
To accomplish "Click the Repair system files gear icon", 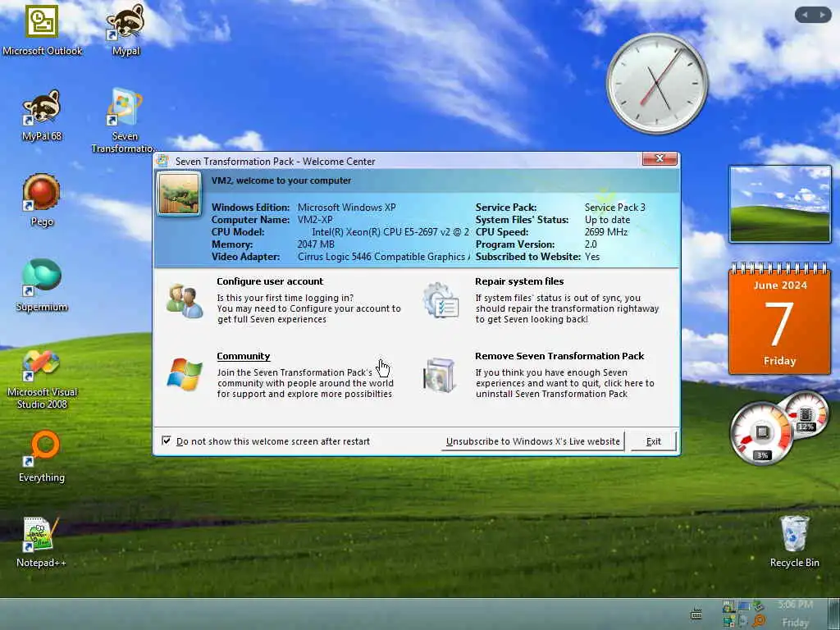I will click(x=441, y=301).
